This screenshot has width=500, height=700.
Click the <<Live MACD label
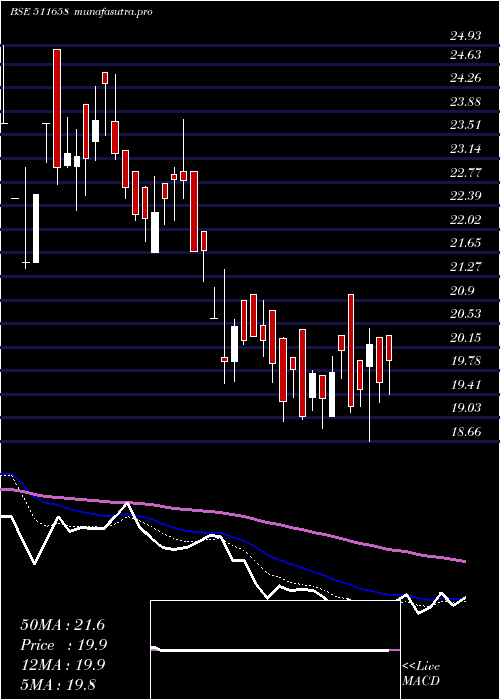pos(421,673)
